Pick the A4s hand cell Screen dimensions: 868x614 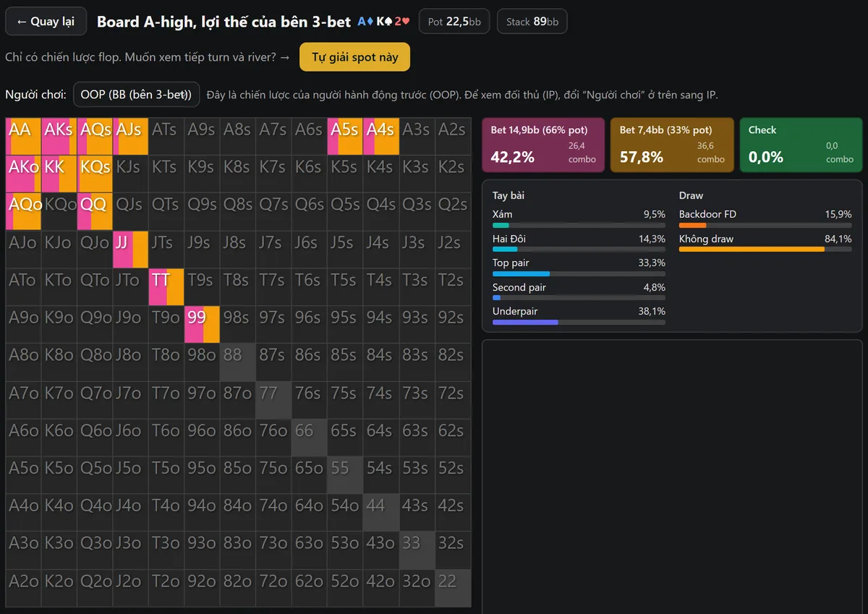[x=381, y=136]
